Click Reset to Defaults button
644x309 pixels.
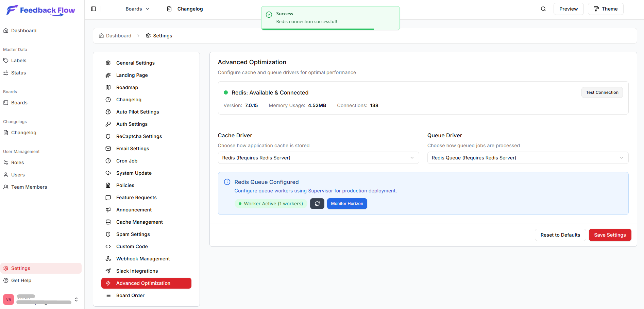pos(560,235)
